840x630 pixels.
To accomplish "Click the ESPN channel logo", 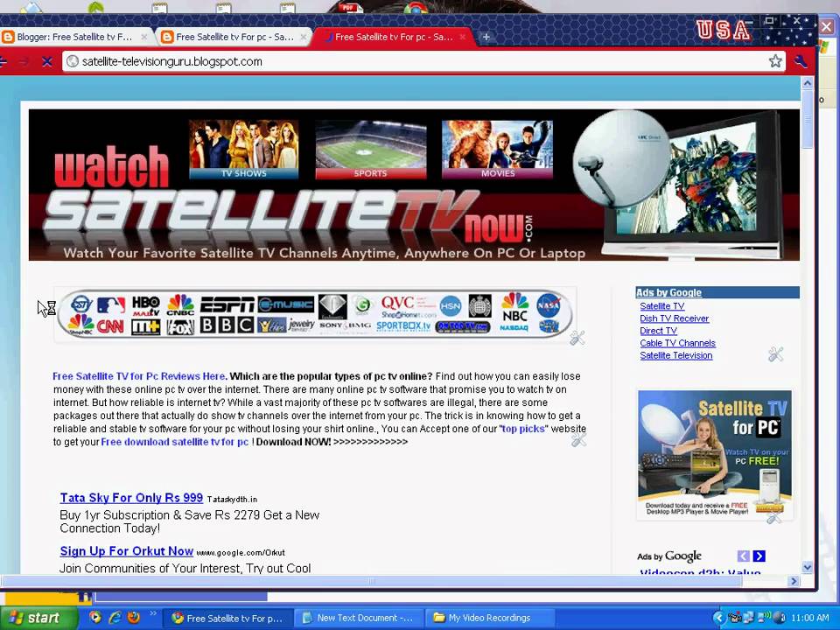I will [x=227, y=304].
